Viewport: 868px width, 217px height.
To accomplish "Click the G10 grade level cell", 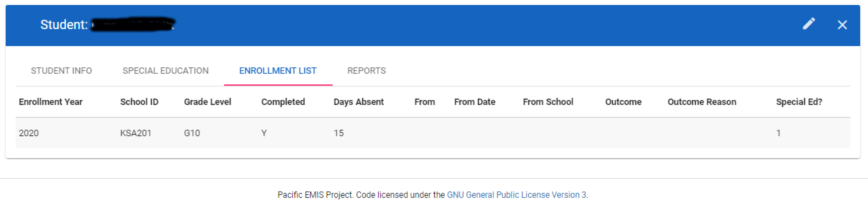I will click(192, 133).
